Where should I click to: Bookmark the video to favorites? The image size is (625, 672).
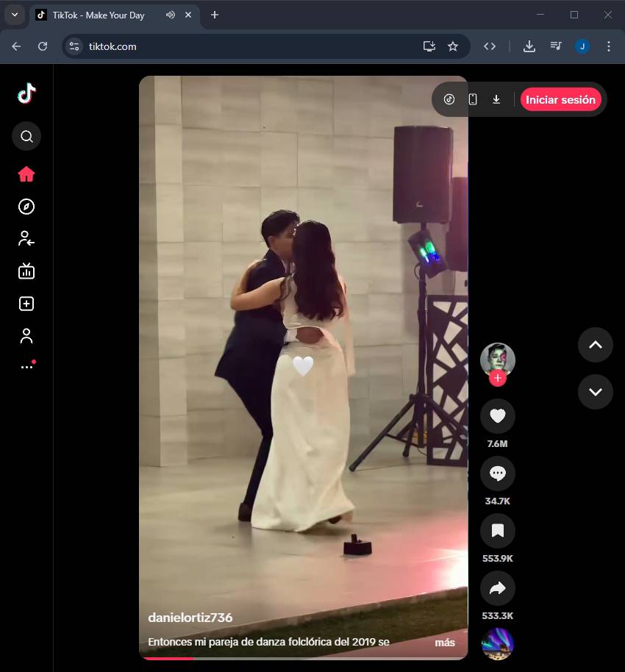[498, 531]
